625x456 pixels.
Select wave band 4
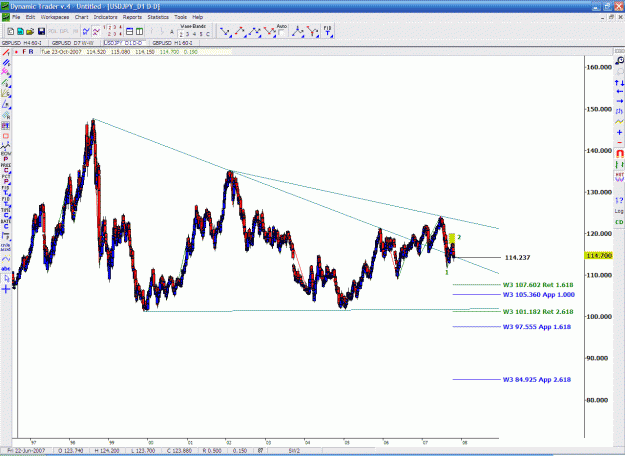[194, 34]
